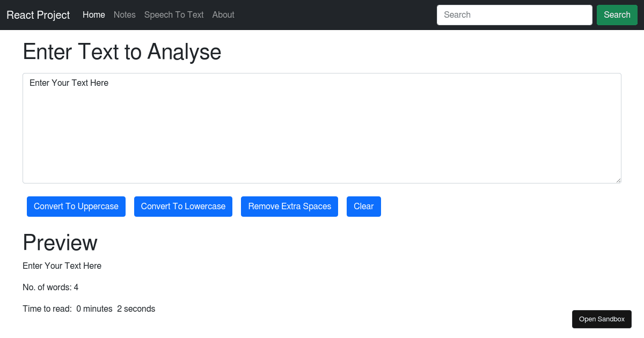
Task: Navigate to the Notes page
Action: point(125,14)
